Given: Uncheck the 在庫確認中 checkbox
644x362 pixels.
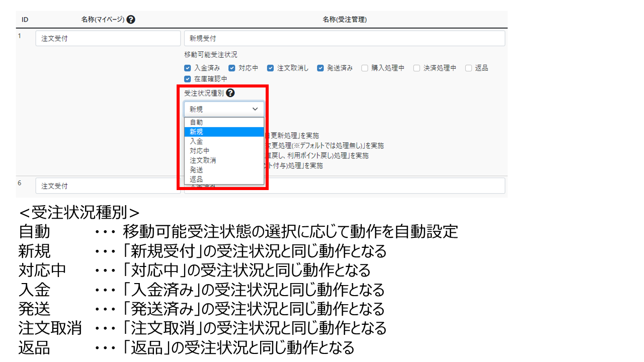Looking at the screenshot, I should [x=188, y=79].
